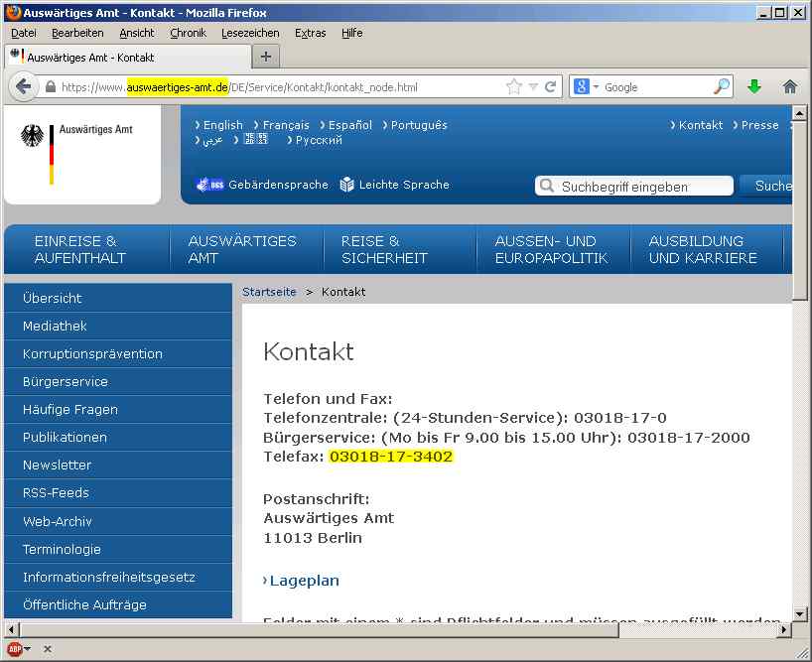Click the magnifier icon in the site search field
The image size is (812, 662).
point(546,186)
